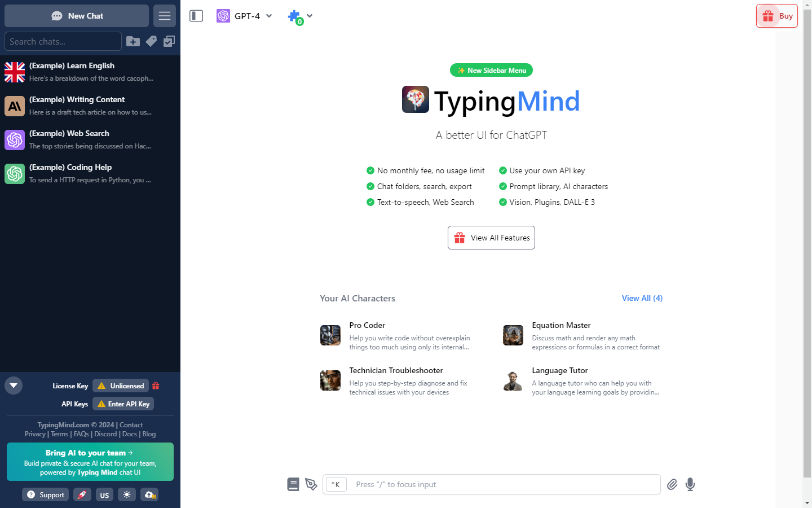Image resolution: width=812 pixels, height=508 pixels.
Task: Open the US language selector
Action: pos(104,495)
